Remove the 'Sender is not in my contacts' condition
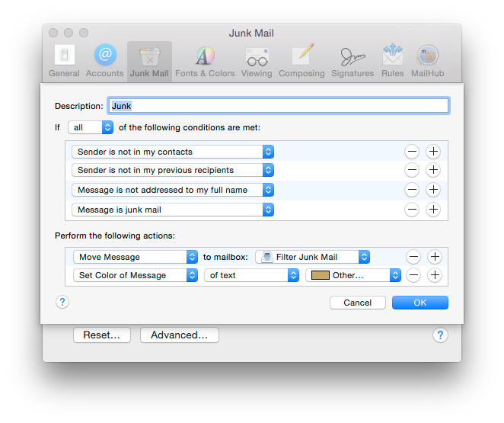Viewport: 504px width, 423px height. tap(412, 152)
